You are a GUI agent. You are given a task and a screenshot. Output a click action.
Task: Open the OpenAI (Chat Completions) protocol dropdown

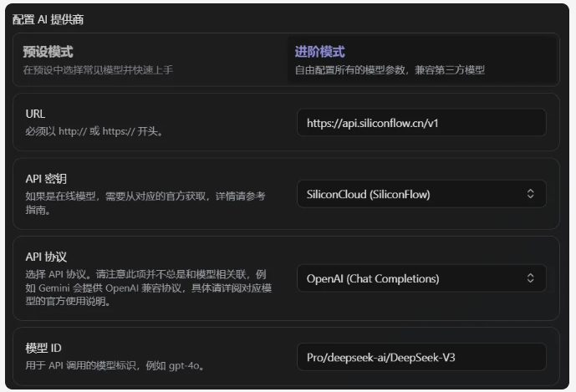pyautogui.click(x=421, y=278)
